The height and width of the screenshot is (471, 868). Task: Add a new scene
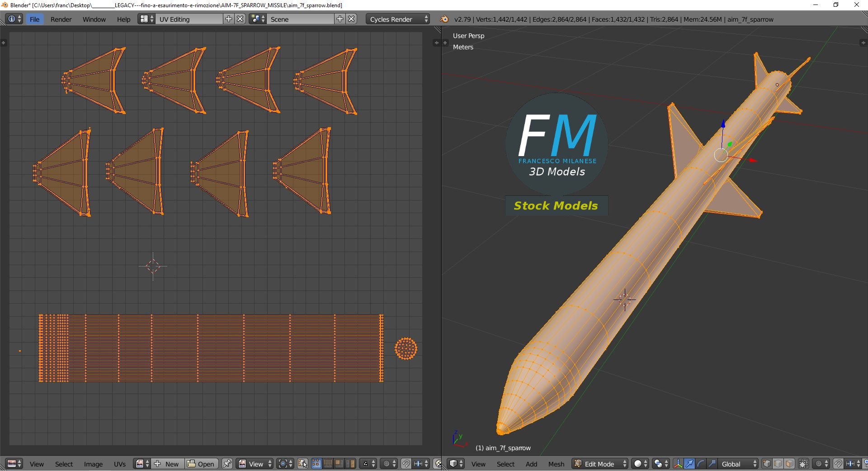click(340, 19)
